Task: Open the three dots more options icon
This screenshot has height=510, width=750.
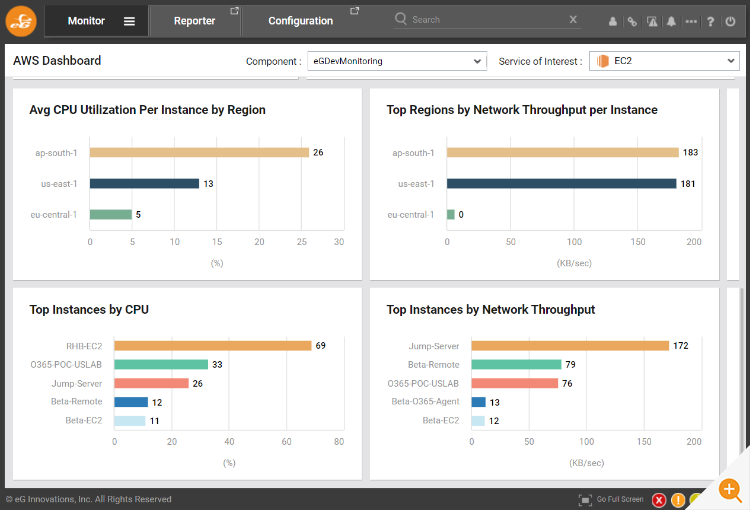Action: pos(691,22)
